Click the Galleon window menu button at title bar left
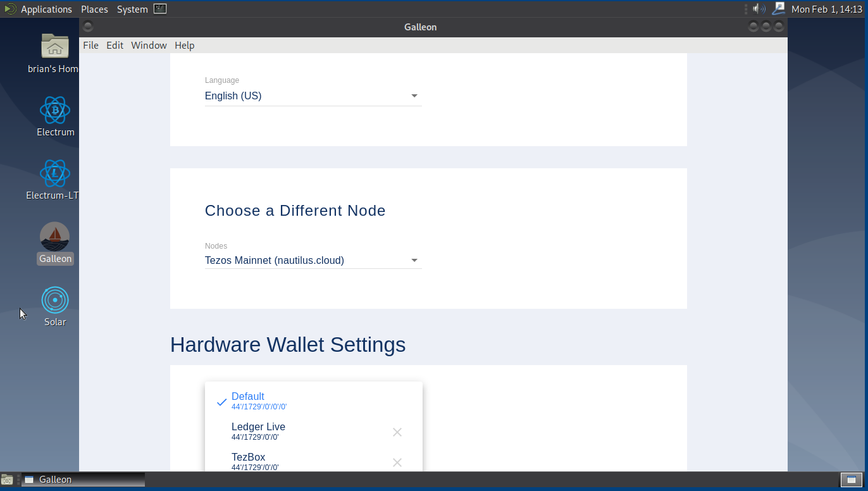 pos(88,27)
